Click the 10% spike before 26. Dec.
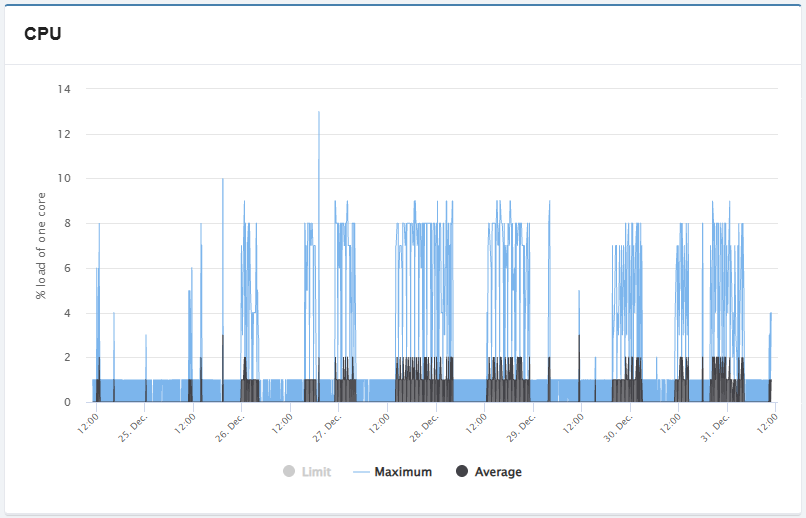806x518 pixels. pos(222,181)
